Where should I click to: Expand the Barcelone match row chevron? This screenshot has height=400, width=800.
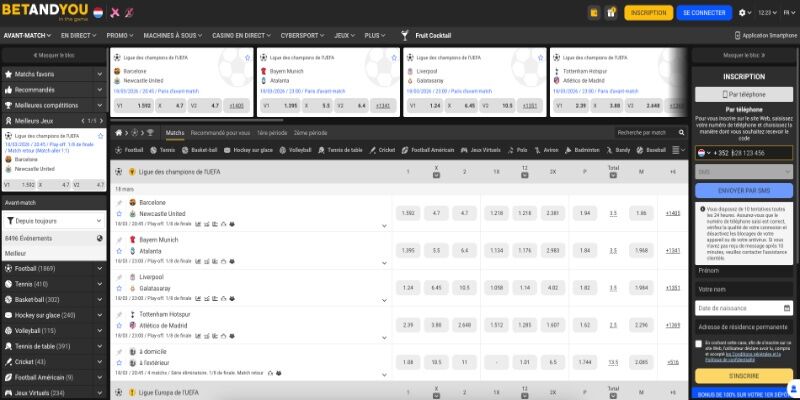tap(384, 226)
